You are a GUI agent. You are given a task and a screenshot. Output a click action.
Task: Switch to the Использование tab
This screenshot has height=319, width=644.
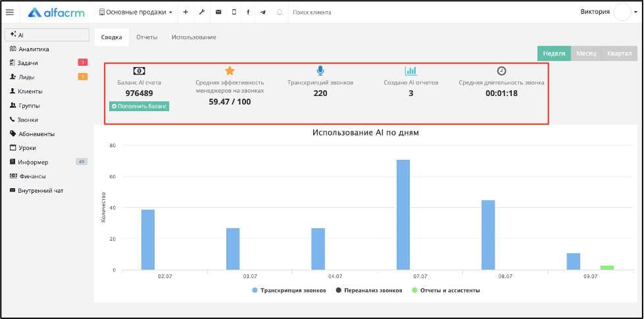point(194,37)
